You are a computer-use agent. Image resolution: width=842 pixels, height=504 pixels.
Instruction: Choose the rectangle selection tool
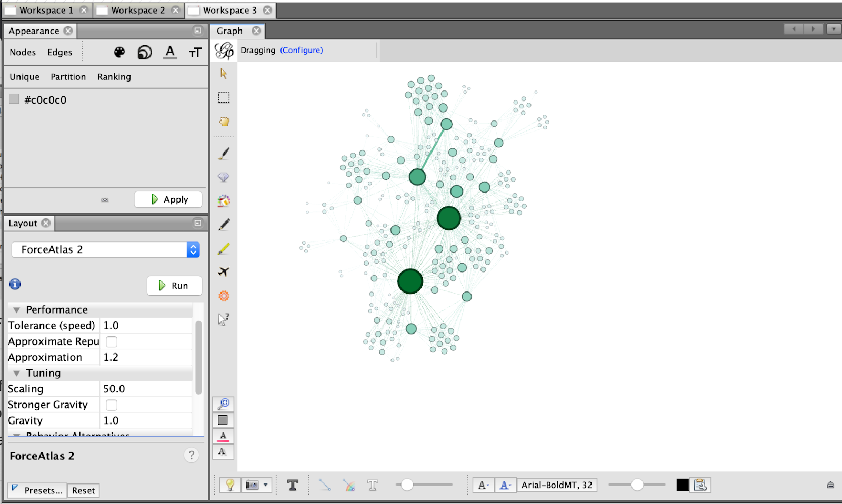coord(224,97)
